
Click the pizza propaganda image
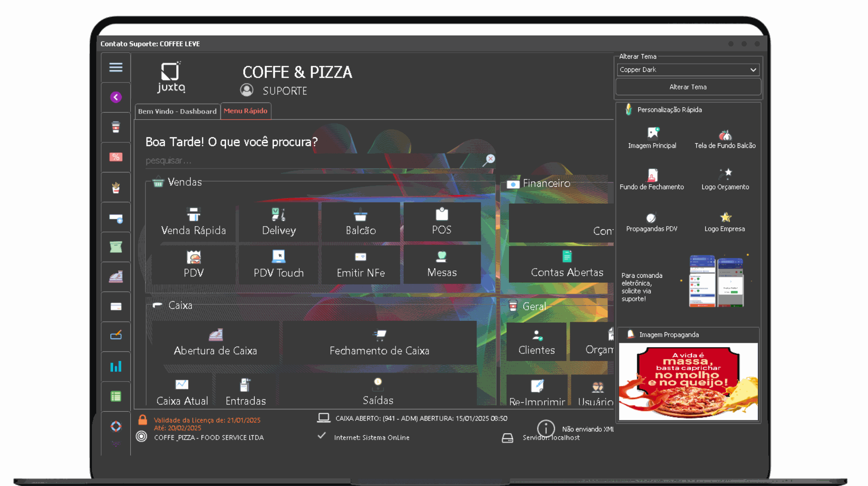[x=688, y=381]
